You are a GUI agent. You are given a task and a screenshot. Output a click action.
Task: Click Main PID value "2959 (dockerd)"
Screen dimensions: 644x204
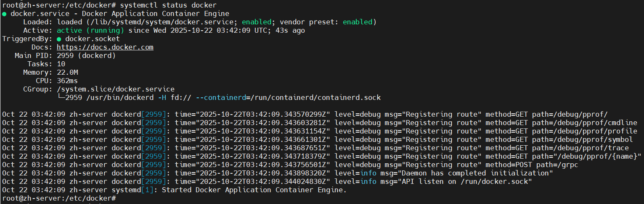tap(86, 55)
